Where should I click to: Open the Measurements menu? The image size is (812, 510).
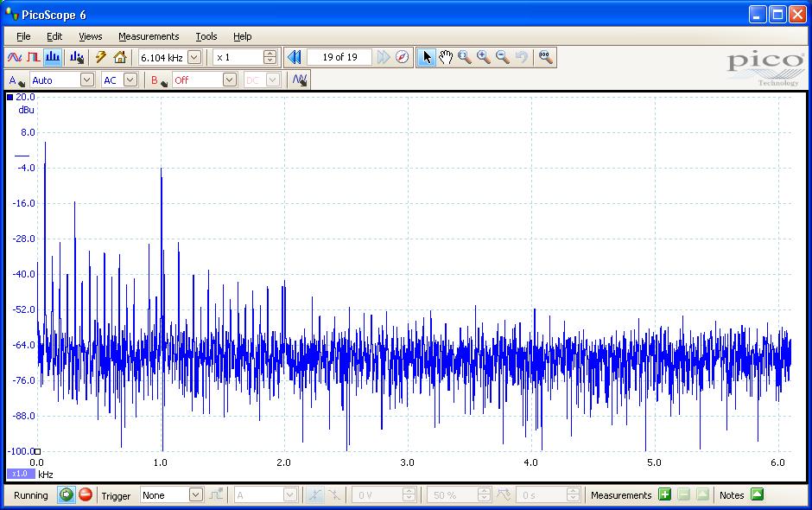pos(149,36)
